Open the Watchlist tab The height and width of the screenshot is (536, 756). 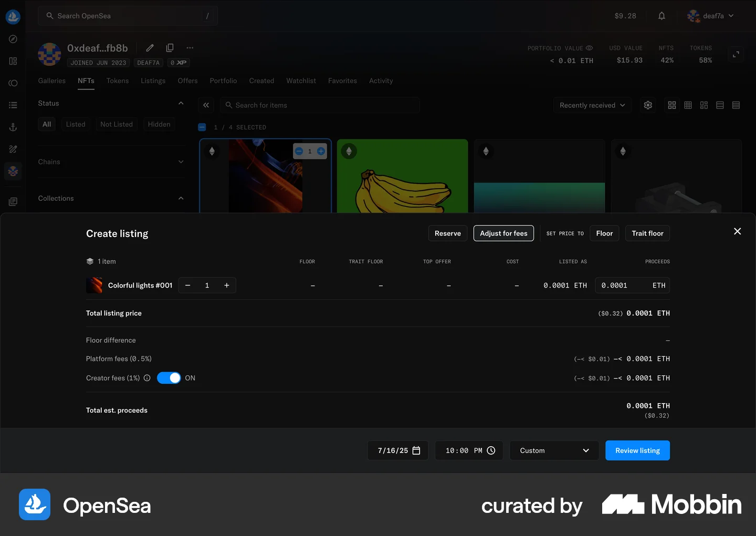tap(301, 81)
